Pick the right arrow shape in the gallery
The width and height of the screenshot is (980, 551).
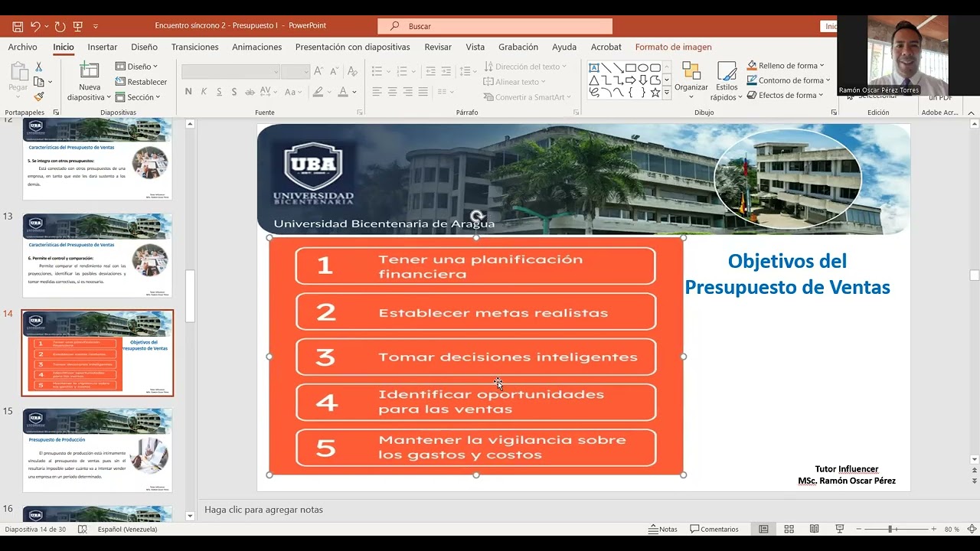(631, 80)
